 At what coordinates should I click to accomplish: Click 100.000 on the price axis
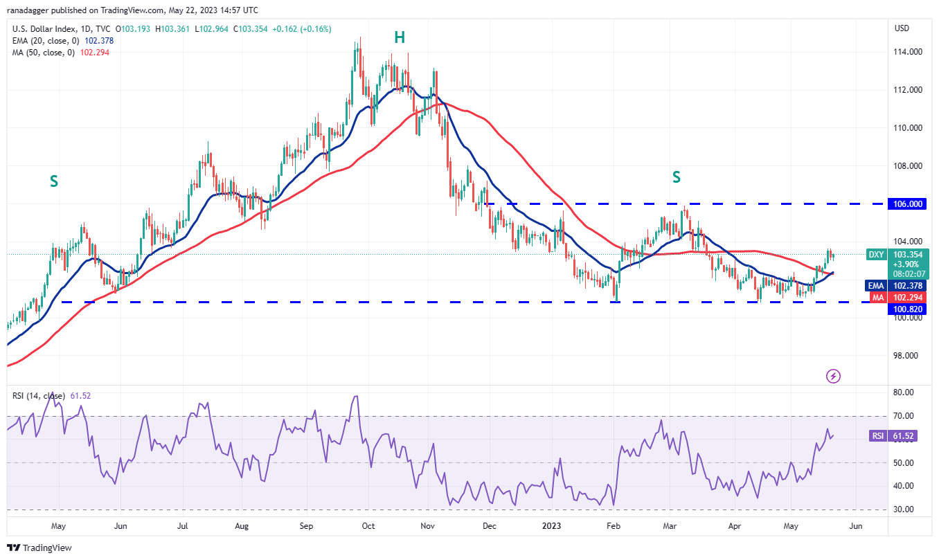(908, 318)
